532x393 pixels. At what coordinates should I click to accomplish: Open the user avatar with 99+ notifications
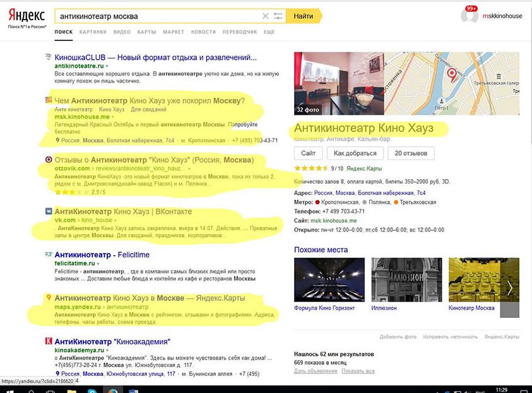[x=470, y=16]
